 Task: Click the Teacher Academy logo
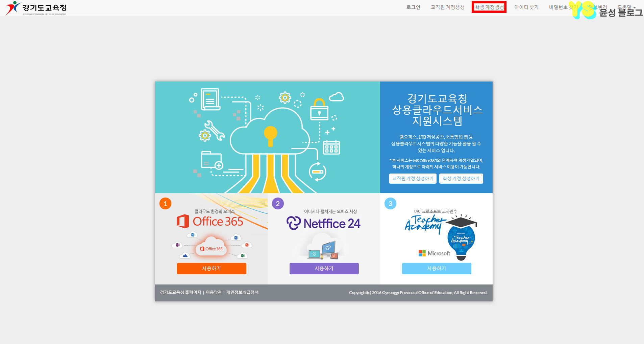[x=426, y=224]
